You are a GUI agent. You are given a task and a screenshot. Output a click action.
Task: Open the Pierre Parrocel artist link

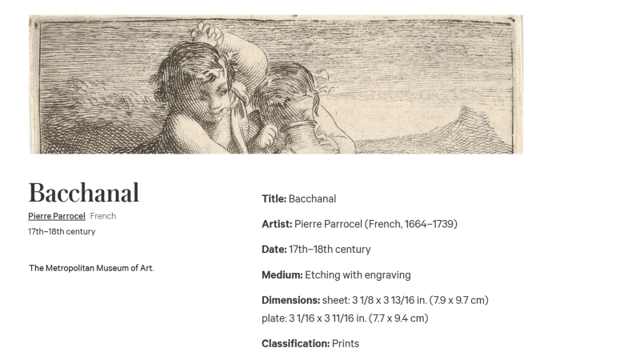point(56,216)
